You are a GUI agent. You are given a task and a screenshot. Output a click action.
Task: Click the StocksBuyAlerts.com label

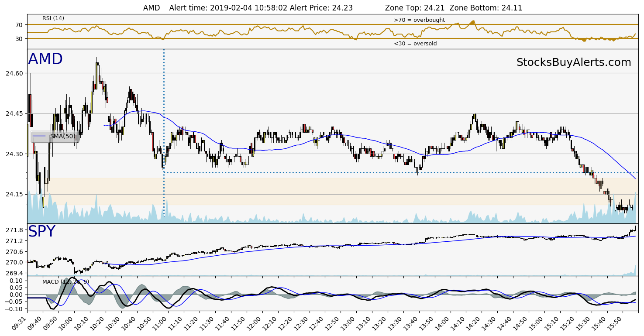(574, 62)
